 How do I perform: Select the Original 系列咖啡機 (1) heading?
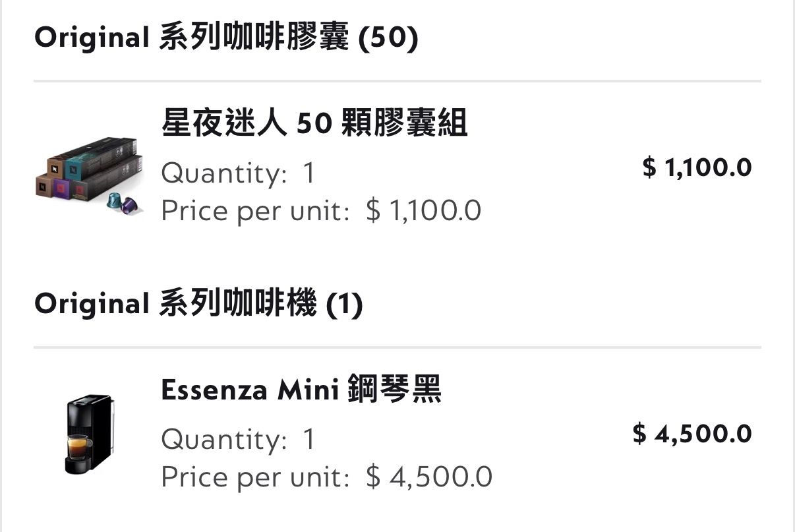(x=198, y=304)
